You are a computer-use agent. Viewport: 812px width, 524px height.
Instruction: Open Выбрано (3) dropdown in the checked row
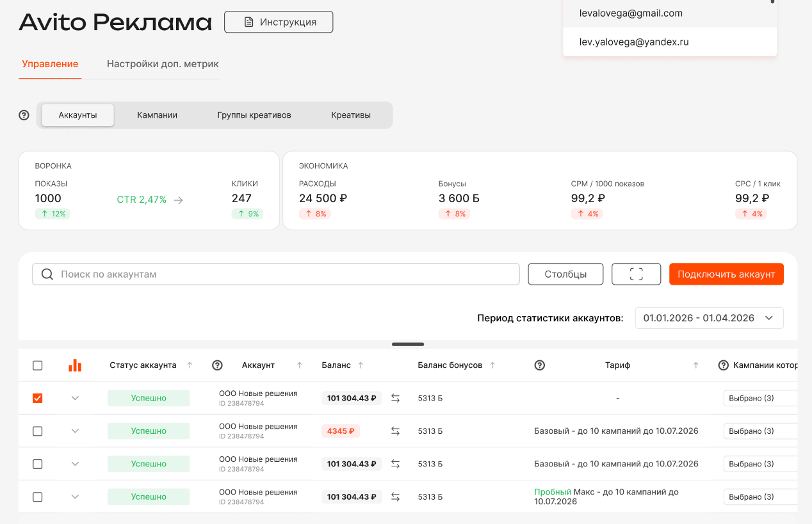[761, 399]
